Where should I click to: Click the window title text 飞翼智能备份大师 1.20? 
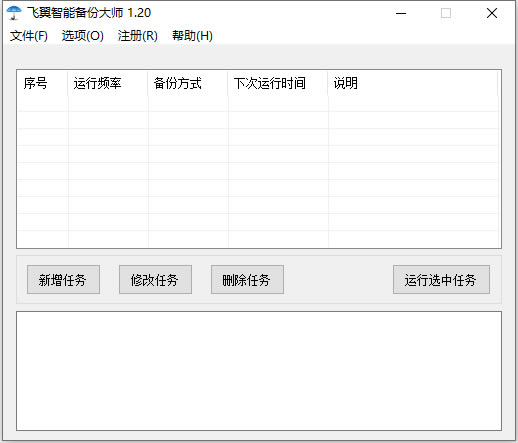coord(89,13)
